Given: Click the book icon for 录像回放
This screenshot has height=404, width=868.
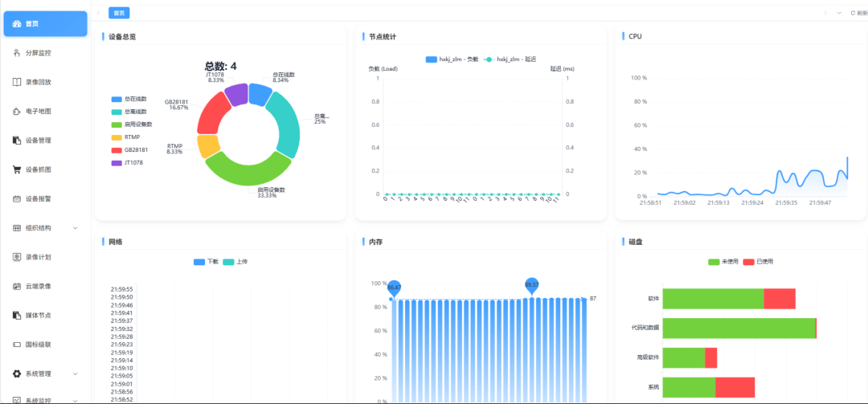Looking at the screenshot, I should [x=17, y=82].
